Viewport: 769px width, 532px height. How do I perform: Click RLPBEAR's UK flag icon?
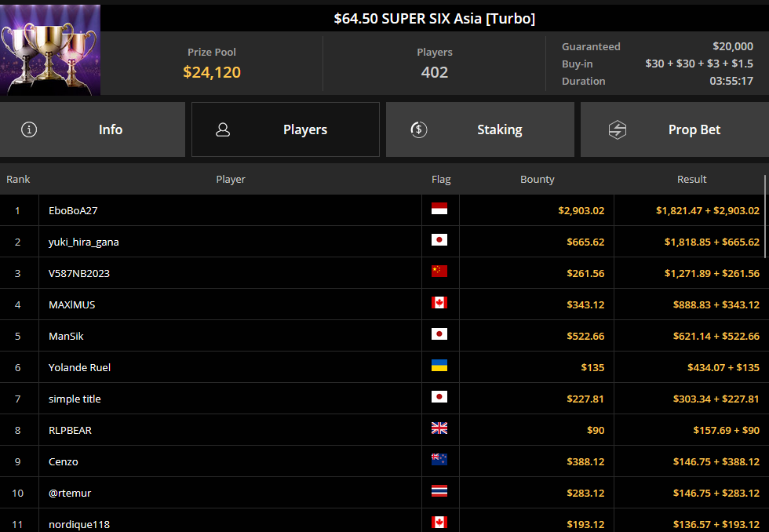coord(439,428)
